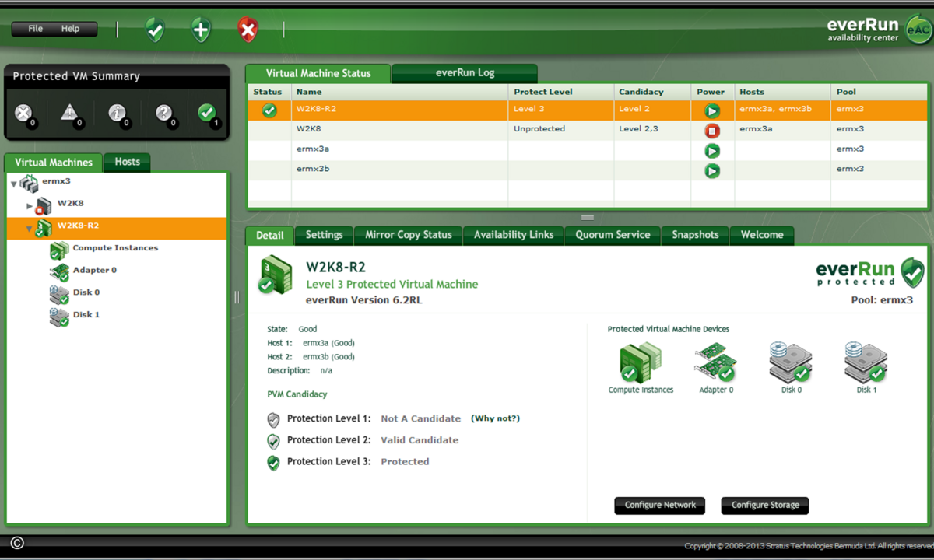Click the green status check in the W2K8-R2 table row
Screen dimensions: 934x560
pyautogui.click(x=269, y=110)
